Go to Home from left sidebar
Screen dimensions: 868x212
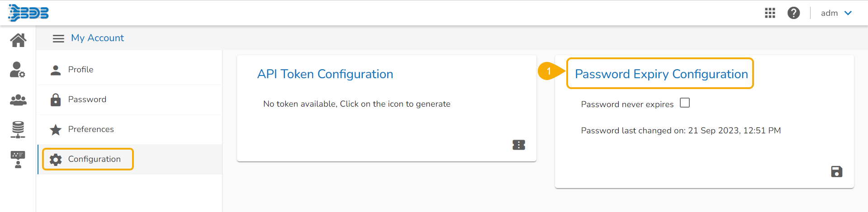click(x=18, y=40)
